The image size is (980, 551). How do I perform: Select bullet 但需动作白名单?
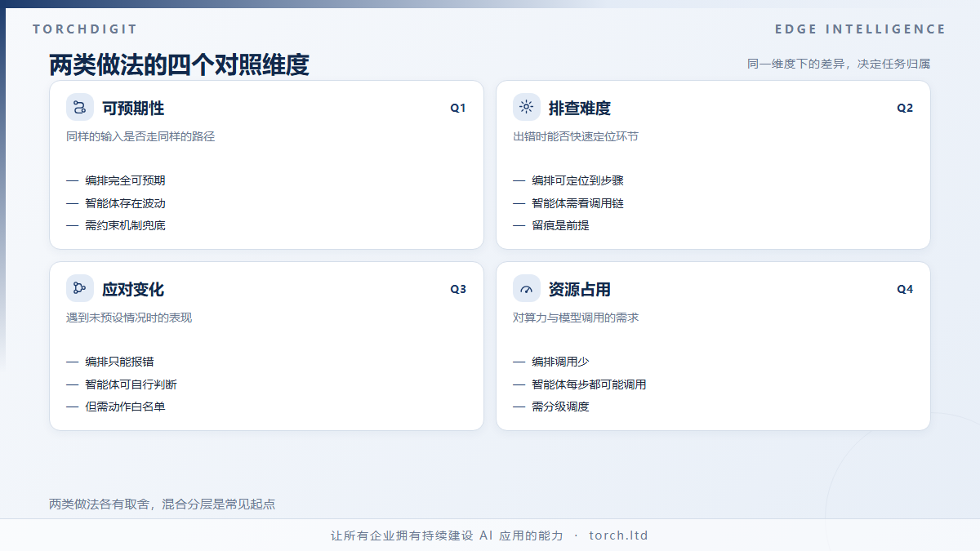point(125,407)
